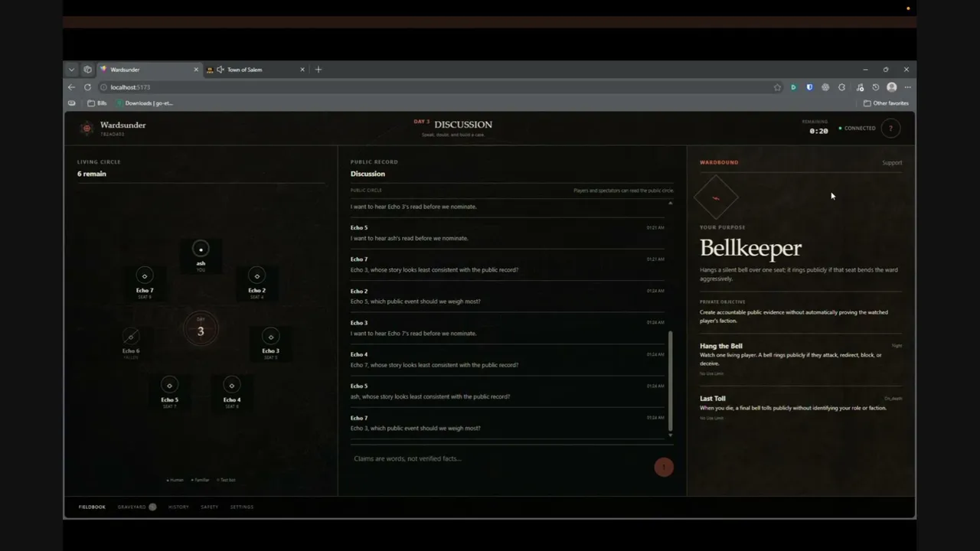Open the browser more options menu

tap(907, 87)
